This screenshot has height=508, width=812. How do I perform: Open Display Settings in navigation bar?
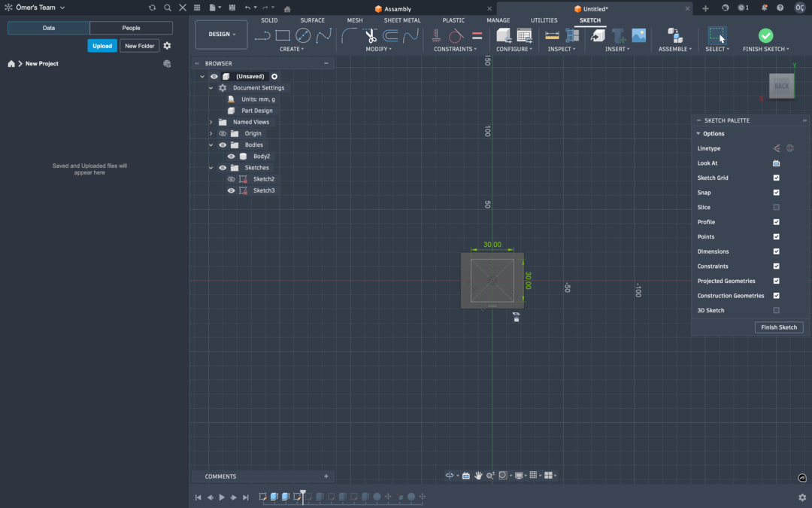coord(518,476)
